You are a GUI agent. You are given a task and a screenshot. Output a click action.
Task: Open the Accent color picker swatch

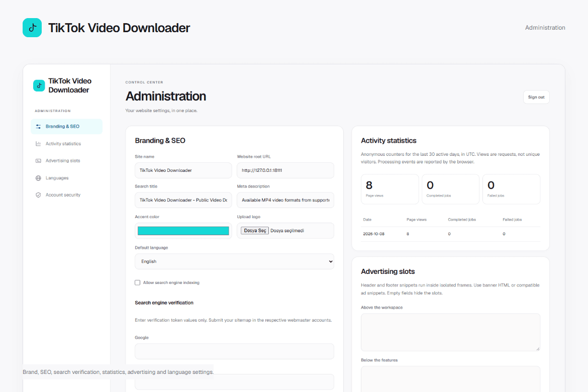pos(183,231)
